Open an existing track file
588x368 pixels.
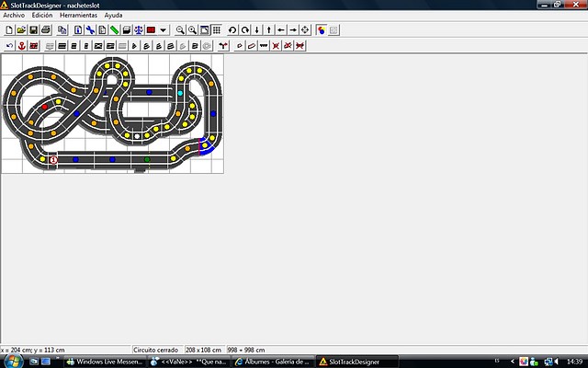[x=21, y=30]
